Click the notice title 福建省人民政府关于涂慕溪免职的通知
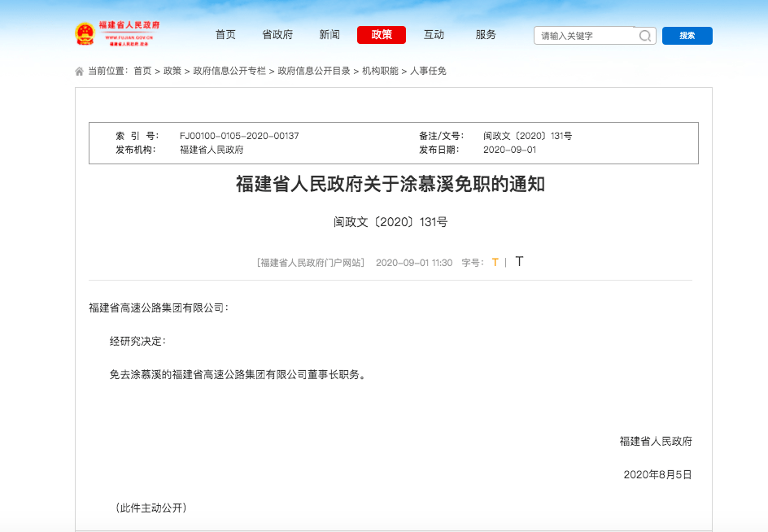This screenshot has height=532, width=768. 383,184
